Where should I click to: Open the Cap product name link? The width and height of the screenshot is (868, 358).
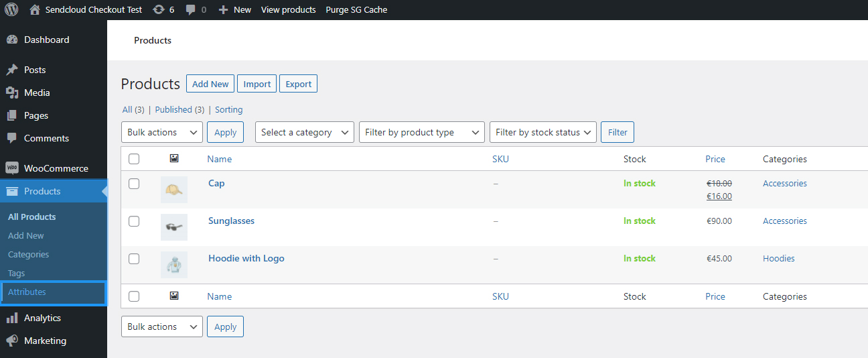tap(216, 183)
